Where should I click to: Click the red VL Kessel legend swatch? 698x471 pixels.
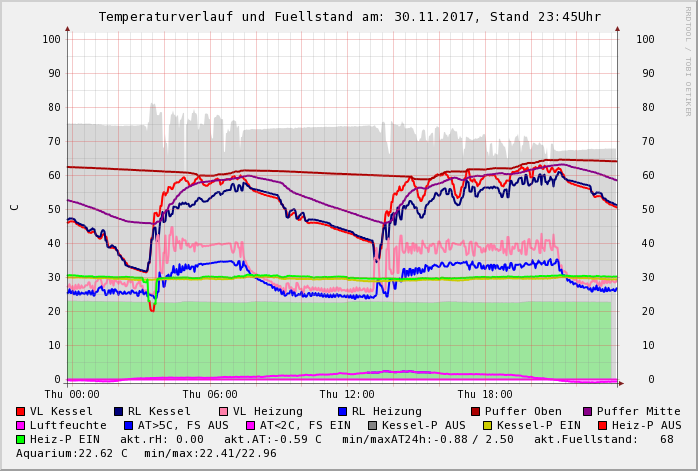click(21, 411)
